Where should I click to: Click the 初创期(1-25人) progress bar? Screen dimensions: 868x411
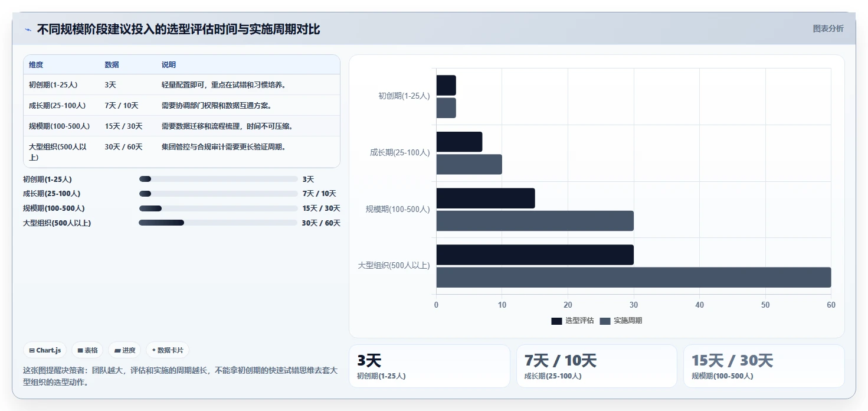[x=218, y=179]
